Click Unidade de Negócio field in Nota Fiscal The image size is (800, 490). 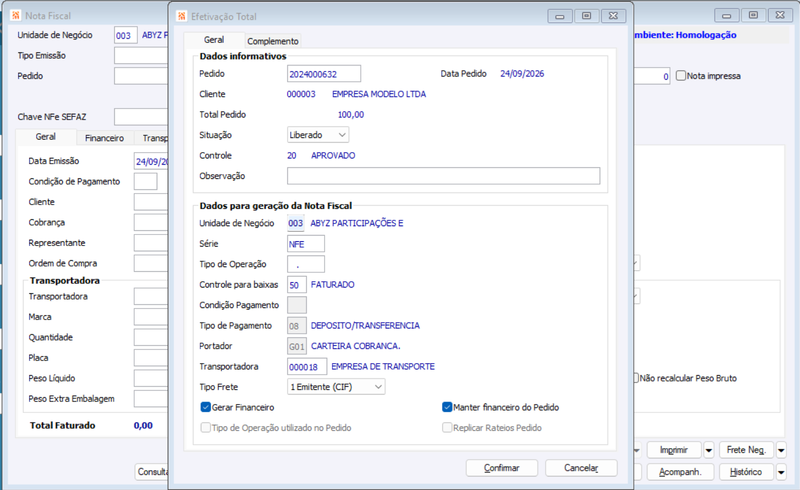126,35
